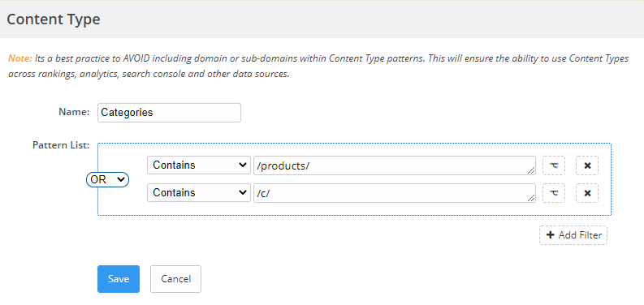Focus the Name field with Categories
The width and height of the screenshot is (644, 305).
(x=169, y=113)
